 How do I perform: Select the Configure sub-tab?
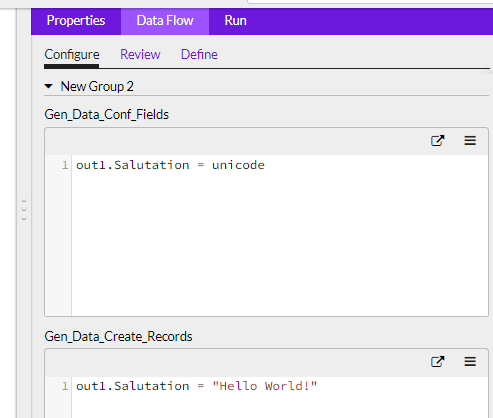tap(72, 54)
